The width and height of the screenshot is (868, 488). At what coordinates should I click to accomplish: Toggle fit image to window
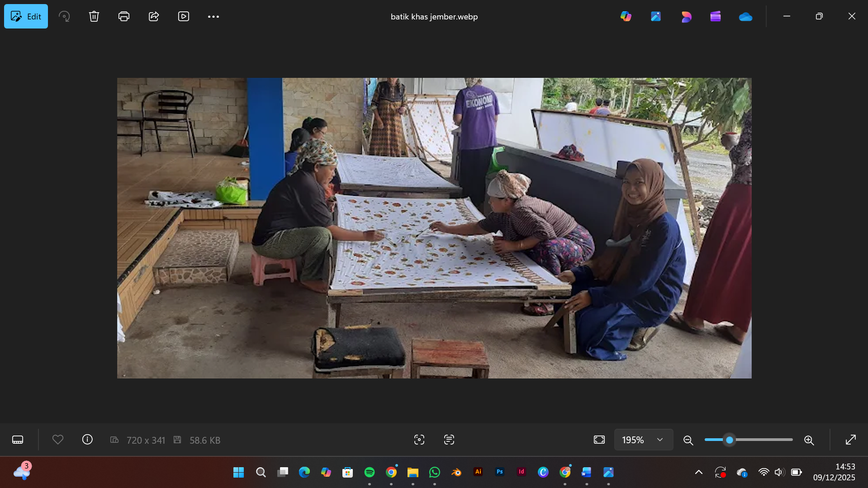(x=599, y=439)
